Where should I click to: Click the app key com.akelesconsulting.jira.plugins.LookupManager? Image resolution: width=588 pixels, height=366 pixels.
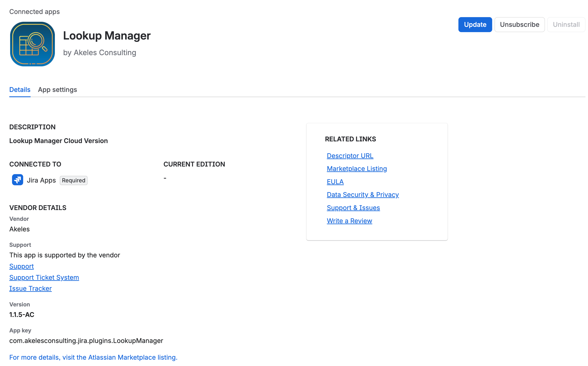[x=86, y=341]
